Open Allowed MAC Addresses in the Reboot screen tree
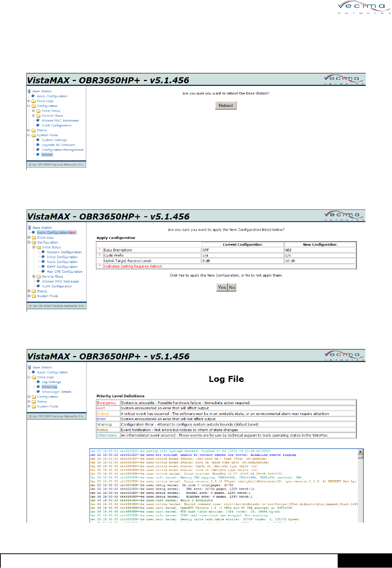The image size is (392, 568). 60,120
